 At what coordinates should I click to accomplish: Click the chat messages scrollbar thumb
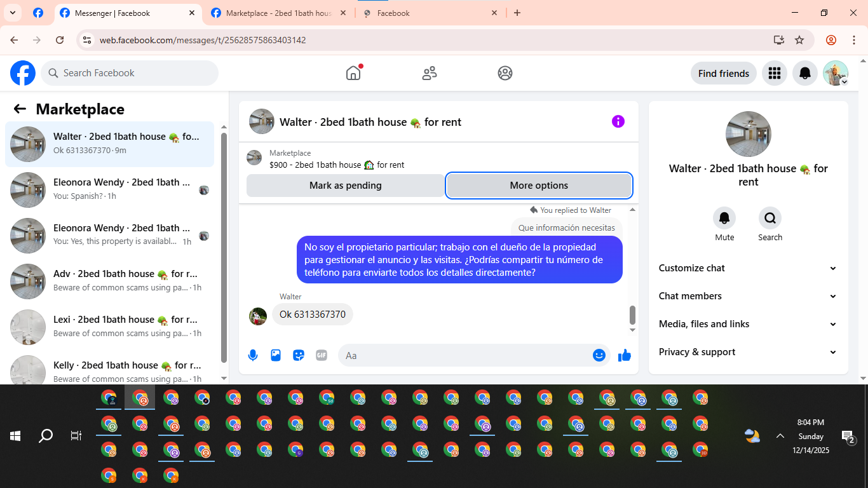(x=632, y=315)
